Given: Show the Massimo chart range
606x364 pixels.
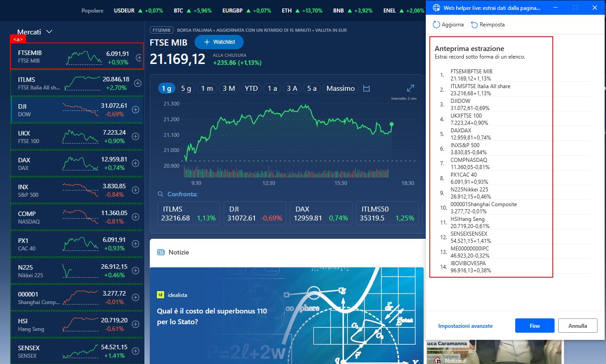Looking at the screenshot, I should click(x=341, y=89).
